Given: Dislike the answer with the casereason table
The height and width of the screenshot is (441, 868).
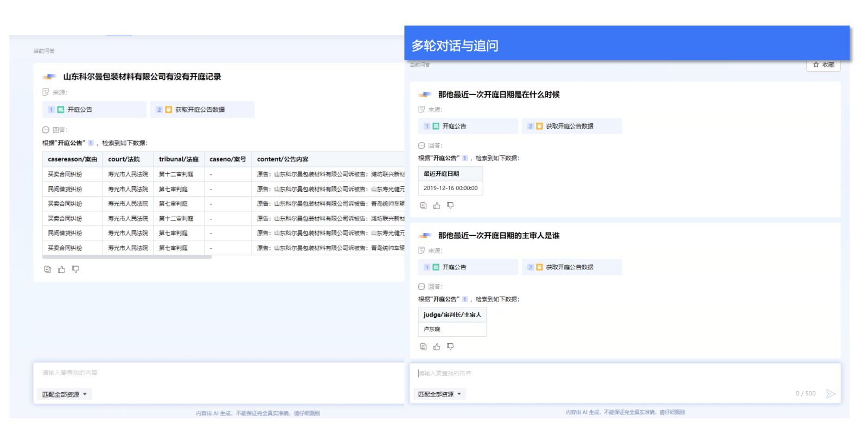Looking at the screenshot, I should (x=75, y=269).
